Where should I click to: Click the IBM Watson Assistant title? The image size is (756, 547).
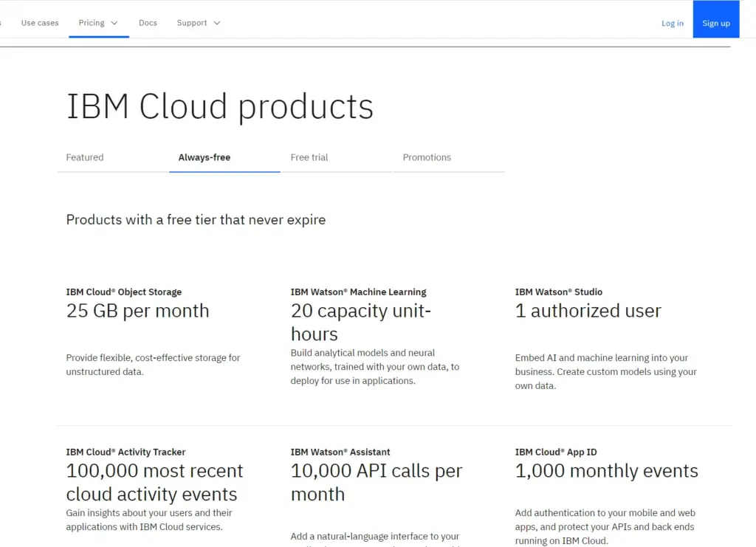coord(340,452)
